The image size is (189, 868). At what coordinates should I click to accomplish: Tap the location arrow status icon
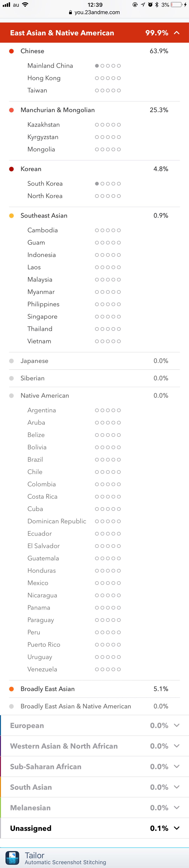[143, 5]
